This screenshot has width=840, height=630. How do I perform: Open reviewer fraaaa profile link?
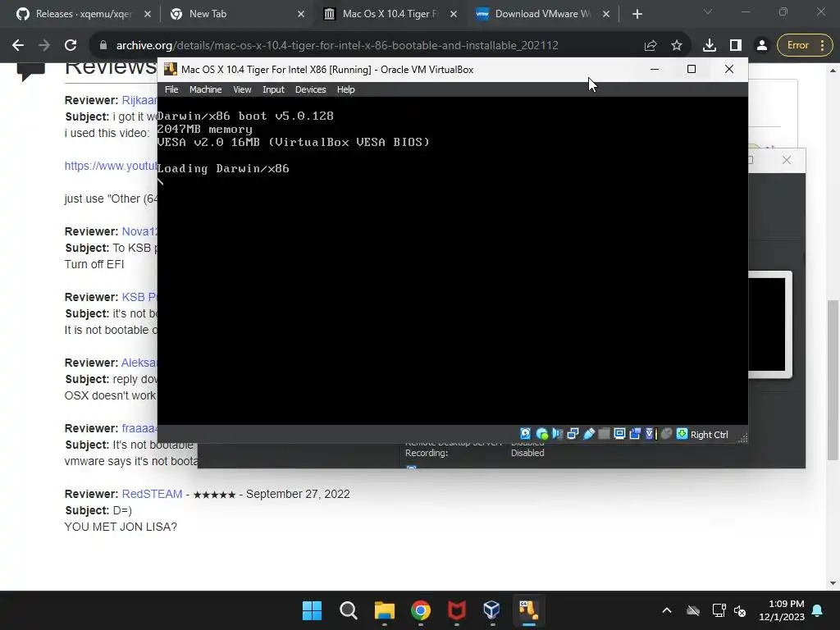pyautogui.click(x=139, y=428)
